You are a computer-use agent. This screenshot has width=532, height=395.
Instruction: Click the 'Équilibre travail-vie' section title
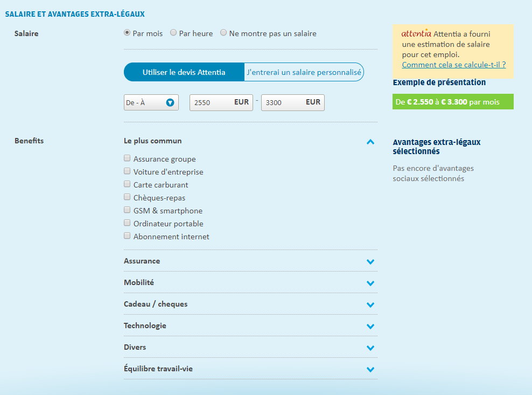coord(158,369)
